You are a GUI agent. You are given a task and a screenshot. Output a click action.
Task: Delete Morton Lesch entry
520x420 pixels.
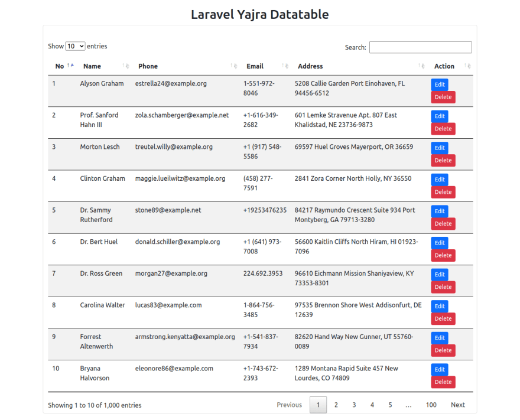(x=443, y=161)
